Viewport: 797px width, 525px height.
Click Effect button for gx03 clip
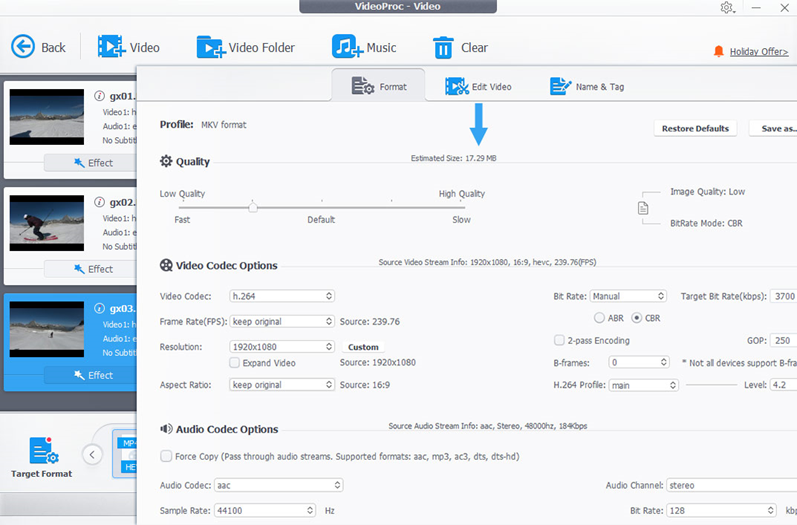point(90,375)
